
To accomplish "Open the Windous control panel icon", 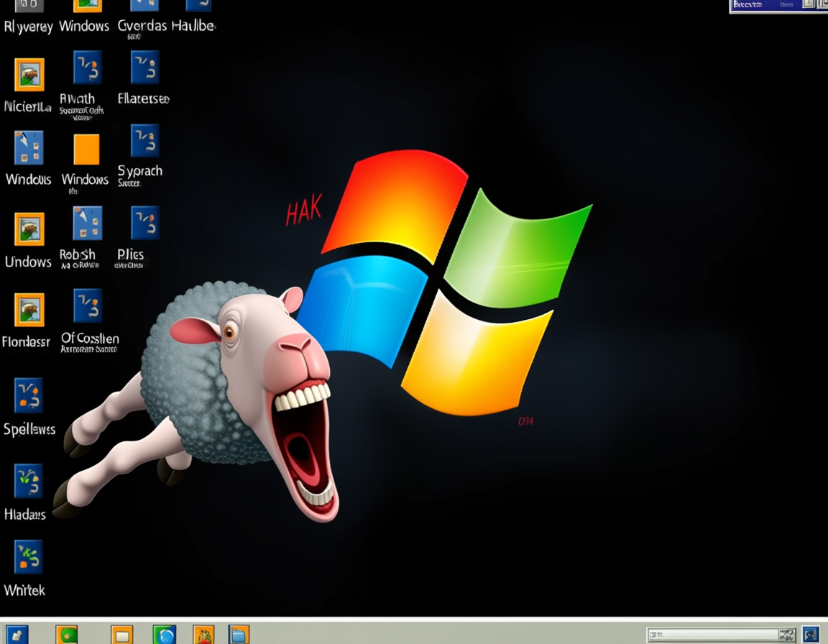I will point(29,147).
